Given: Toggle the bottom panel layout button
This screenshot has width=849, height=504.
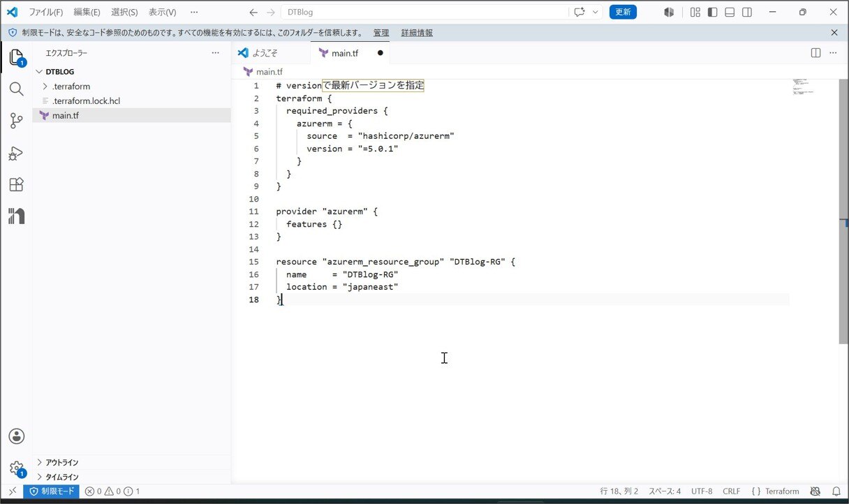Looking at the screenshot, I should click(x=730, y=12).
